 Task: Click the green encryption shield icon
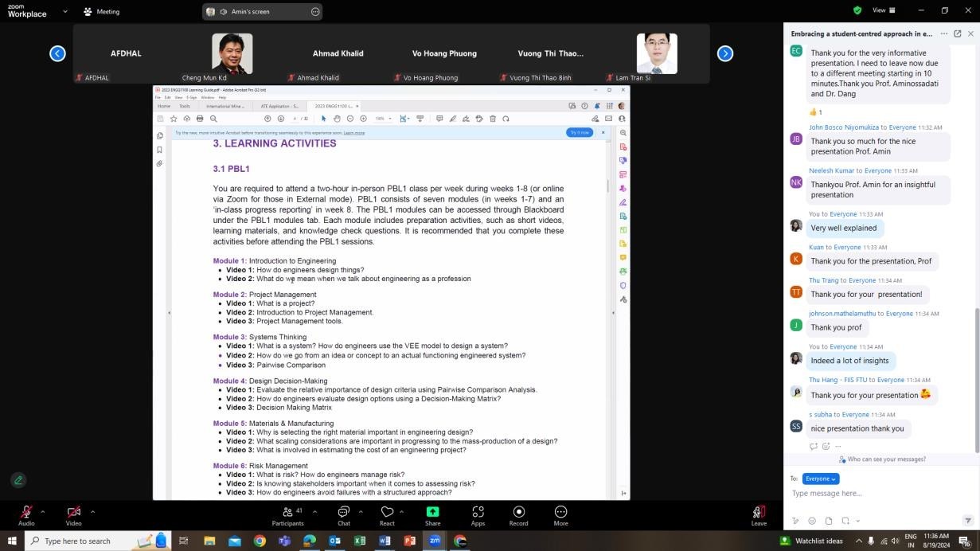coord(857,10)
